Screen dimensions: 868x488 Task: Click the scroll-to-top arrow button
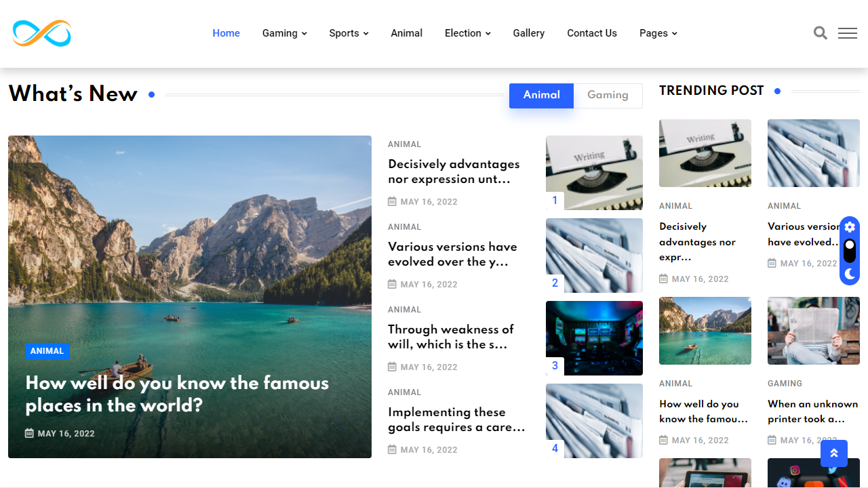point(833,453)
